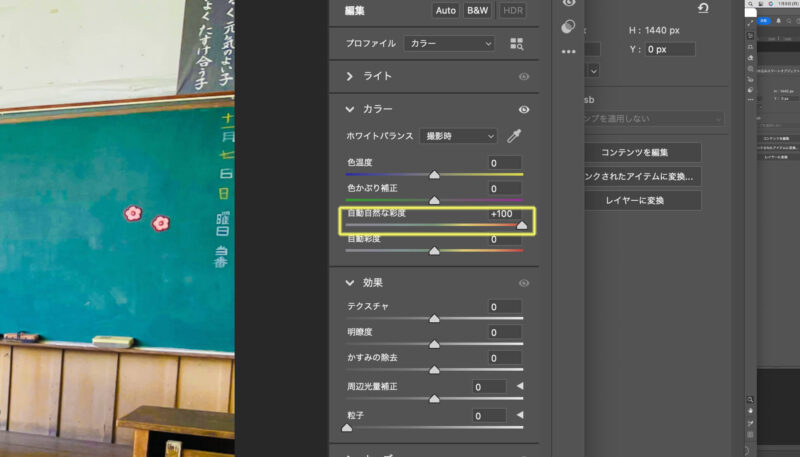Image resolution: width=800 pixels, height=457 pixels.
Task: Click the 色温度 value field
Action: (x=505, y=163)
